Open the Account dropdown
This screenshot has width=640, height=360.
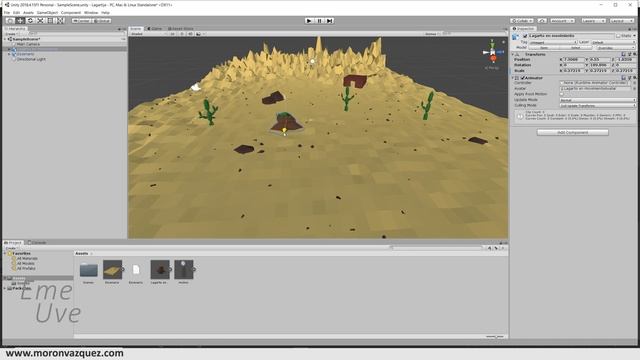[562, 20]
